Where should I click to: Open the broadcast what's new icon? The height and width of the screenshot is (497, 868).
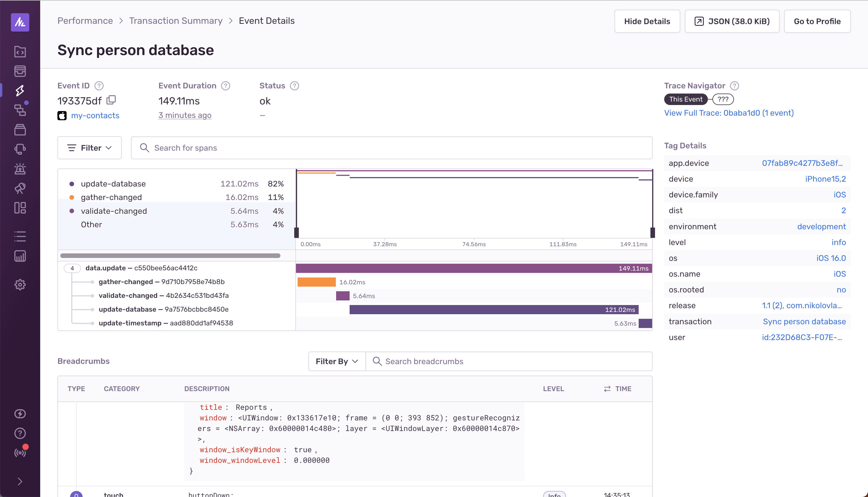click(x=20, y=453)
